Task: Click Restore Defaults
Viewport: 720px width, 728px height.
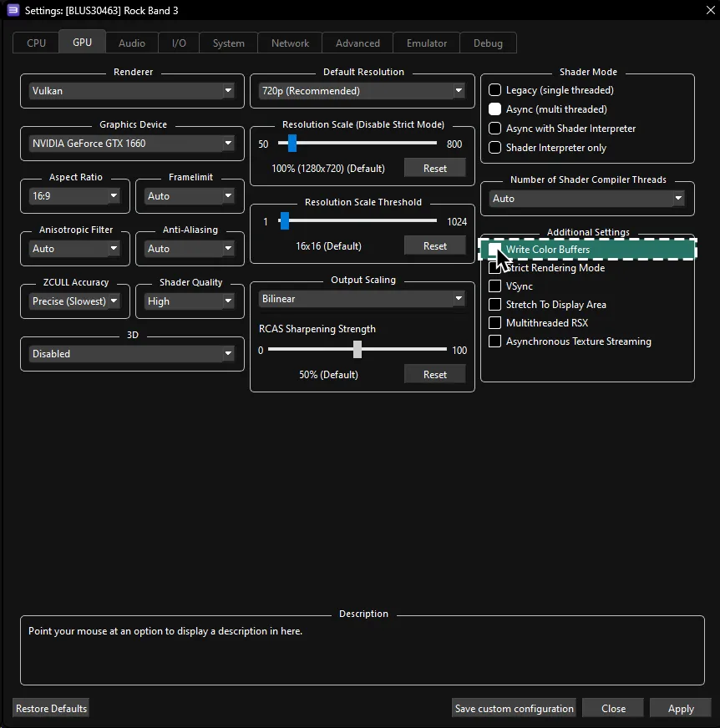Action: [x=50, y=707]
